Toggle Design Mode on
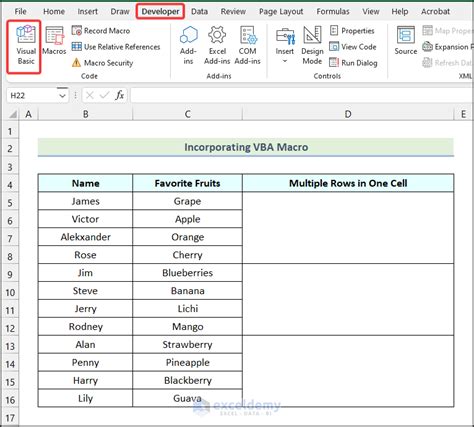 [x=312, y=46]
